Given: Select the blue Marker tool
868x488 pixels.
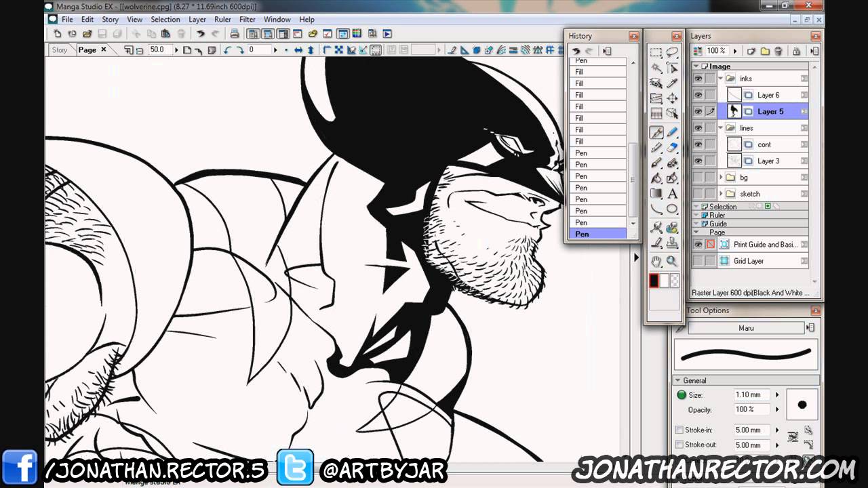Looking at the screenshot, I should (x=672, y=133).
